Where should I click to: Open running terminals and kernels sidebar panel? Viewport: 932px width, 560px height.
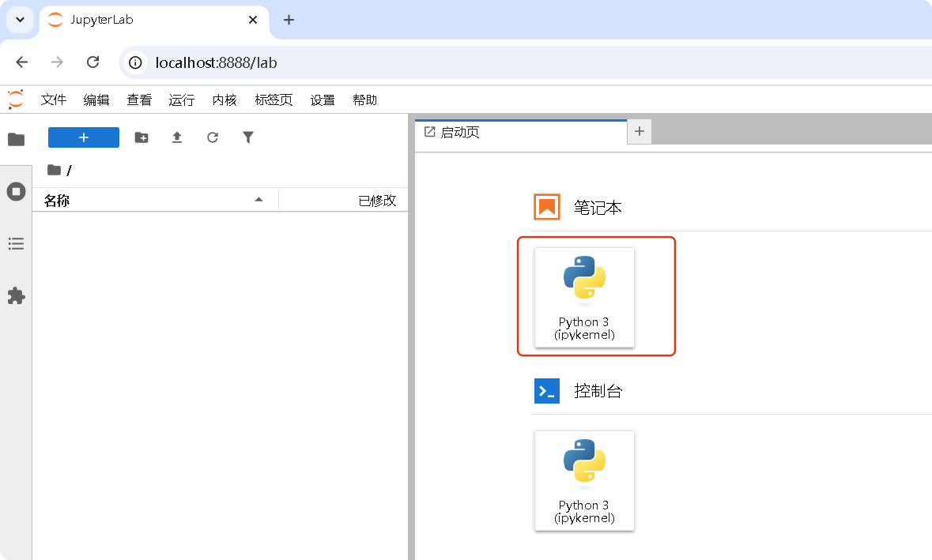[x=16, y=191]
